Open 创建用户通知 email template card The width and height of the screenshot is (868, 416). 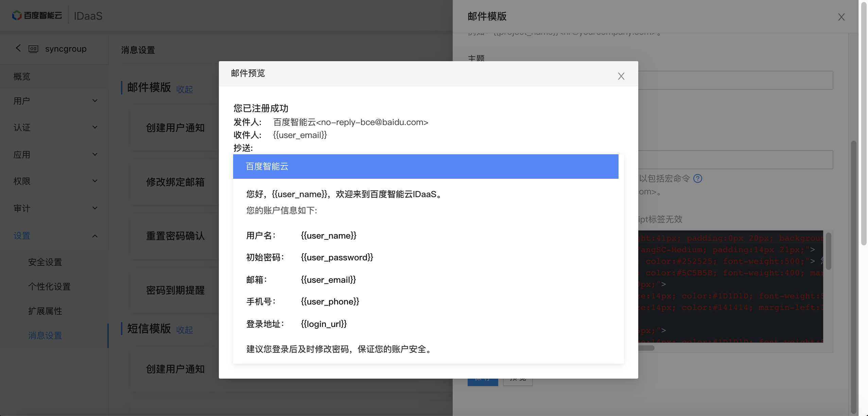click(175, 128)
